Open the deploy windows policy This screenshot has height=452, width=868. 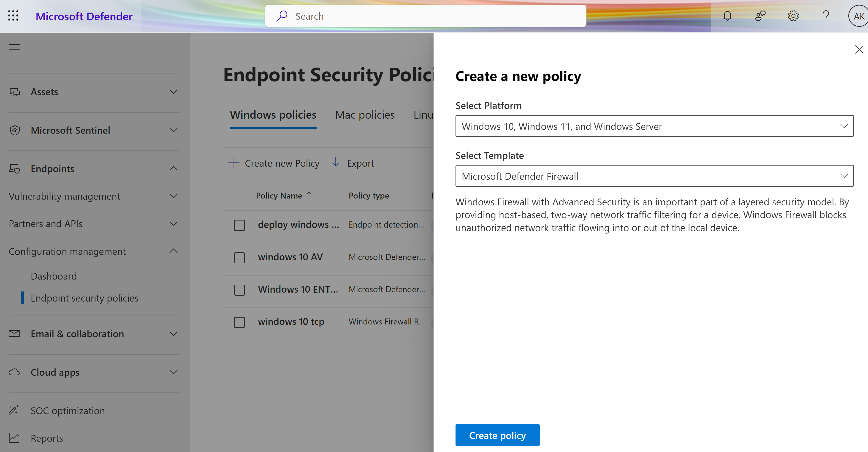pos(298,225)
